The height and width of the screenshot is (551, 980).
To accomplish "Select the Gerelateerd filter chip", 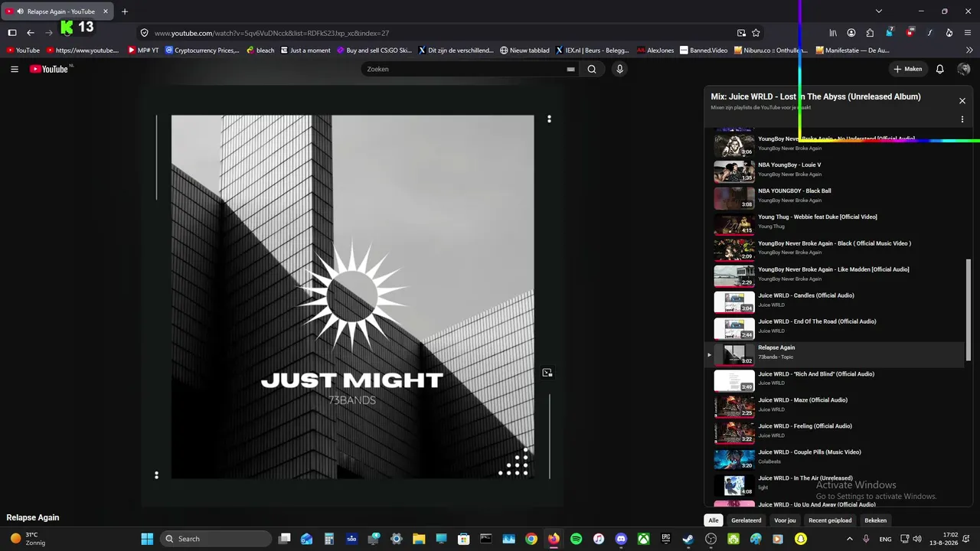I will [x=746, y=520].
